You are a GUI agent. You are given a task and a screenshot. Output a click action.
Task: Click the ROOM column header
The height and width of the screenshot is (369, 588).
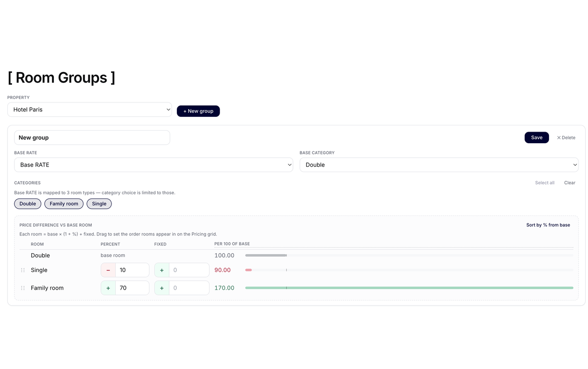point(37,244)
